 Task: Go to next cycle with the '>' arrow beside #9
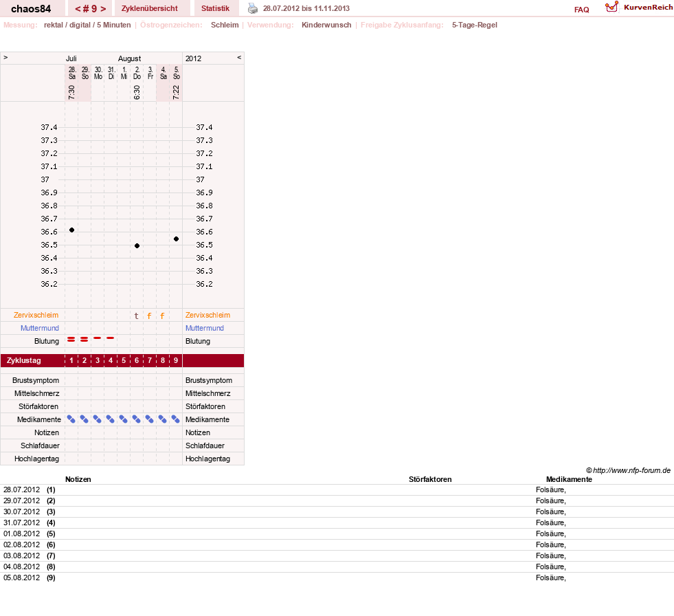(x=103, y=9)
